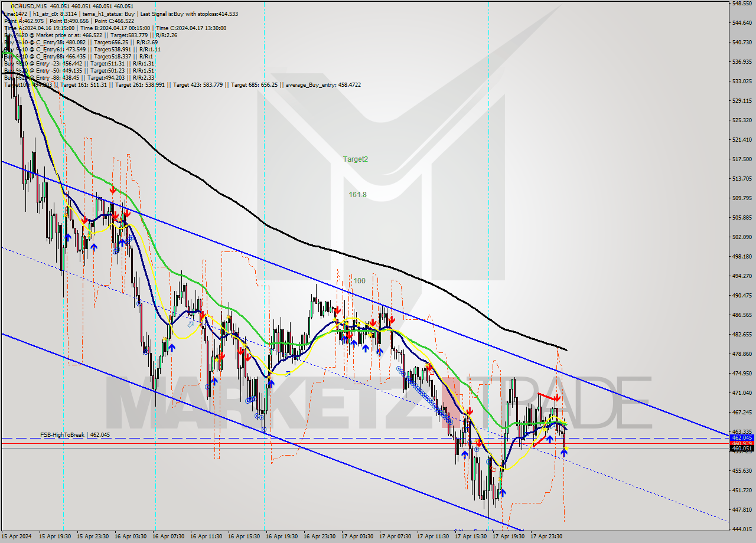This screenshot has height=543, width=756.
Task: Click the 471.040 price axis label
Action: pos(742,393)
